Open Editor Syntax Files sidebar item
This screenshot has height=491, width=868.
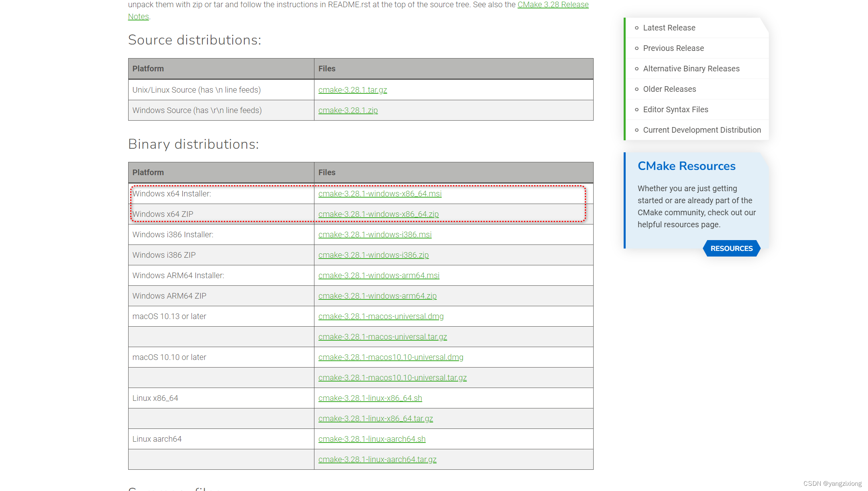tap(675, 109)
